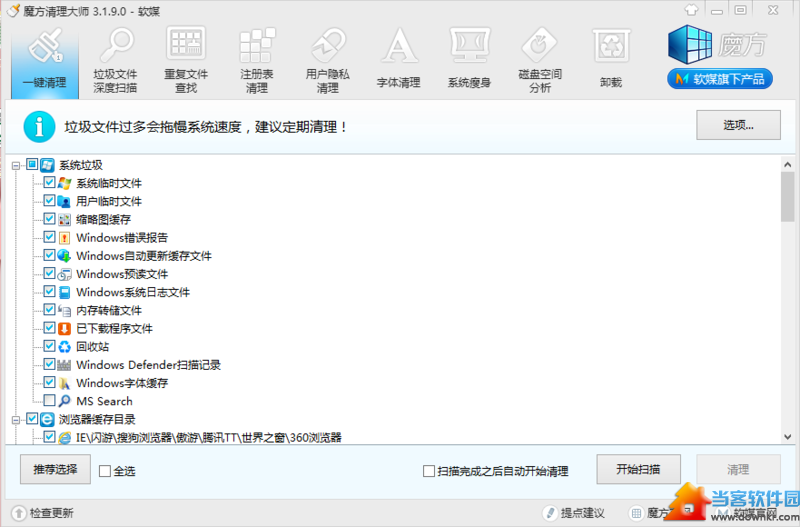Image resolution: width=800 pixels, height=527 pixels.
Task: Select 缩略图缓存 row text
Action: [x=104, y=219]
